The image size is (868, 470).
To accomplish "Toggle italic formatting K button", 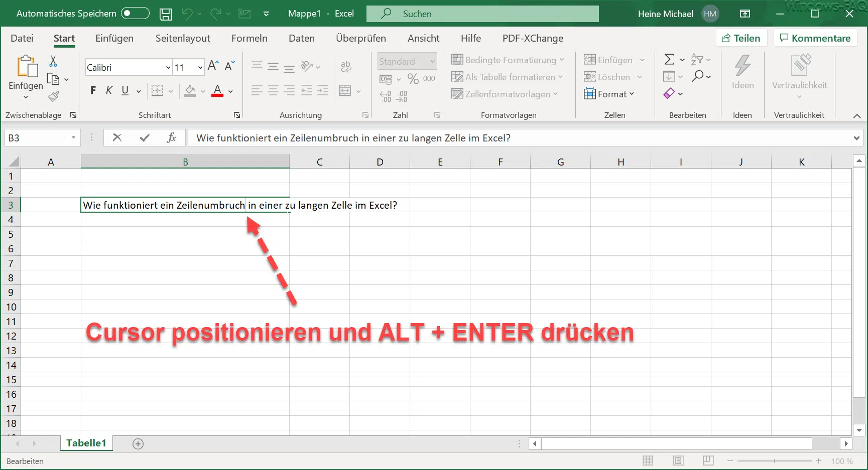I will 109,91.
